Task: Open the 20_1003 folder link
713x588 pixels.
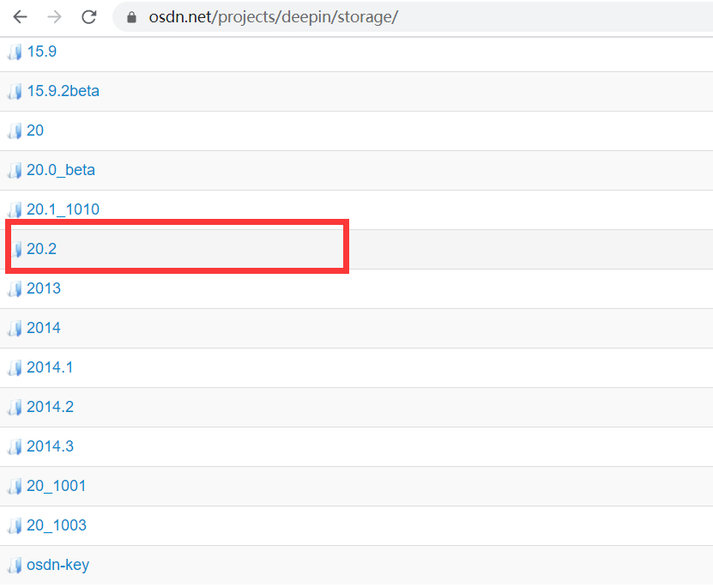Action: click(57, 525)
